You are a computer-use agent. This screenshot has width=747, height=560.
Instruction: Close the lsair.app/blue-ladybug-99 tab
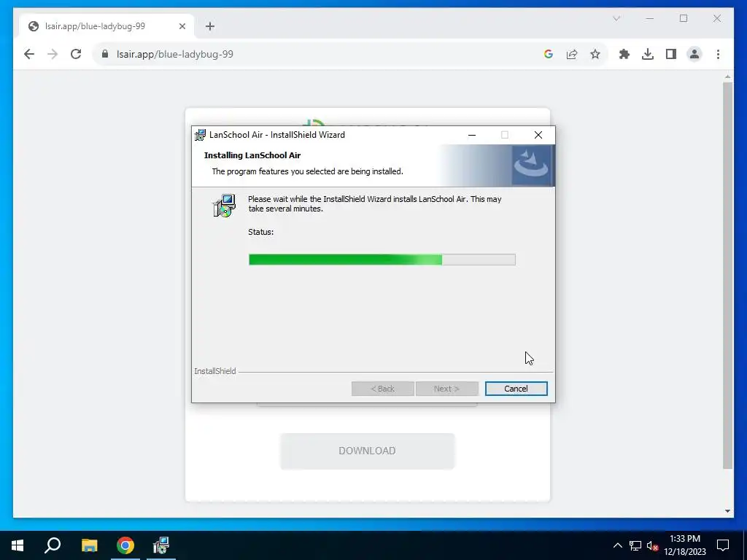coord(182,26)
